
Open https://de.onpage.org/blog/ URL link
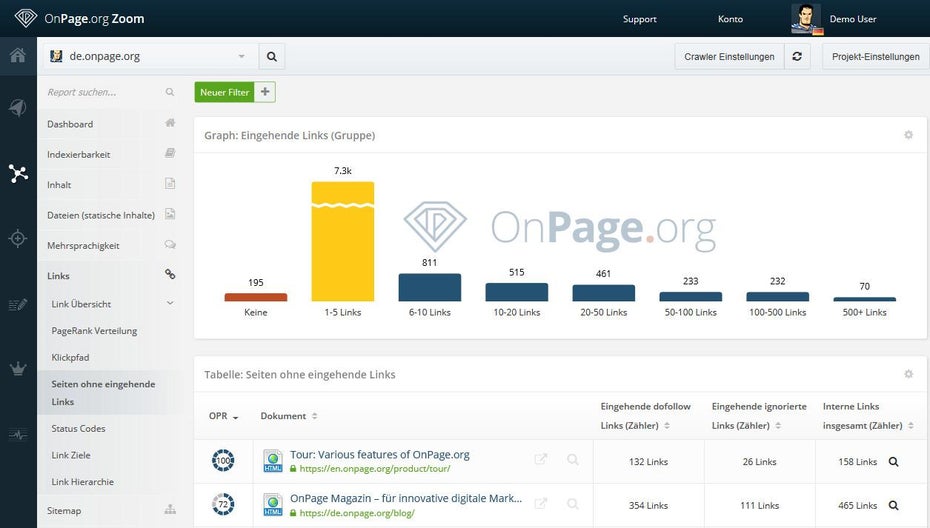357,513
